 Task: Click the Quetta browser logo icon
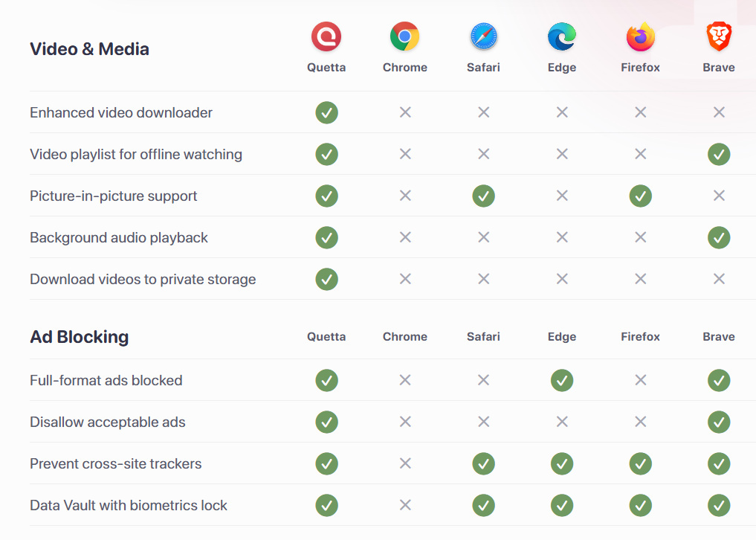click(x=326, y=36)
